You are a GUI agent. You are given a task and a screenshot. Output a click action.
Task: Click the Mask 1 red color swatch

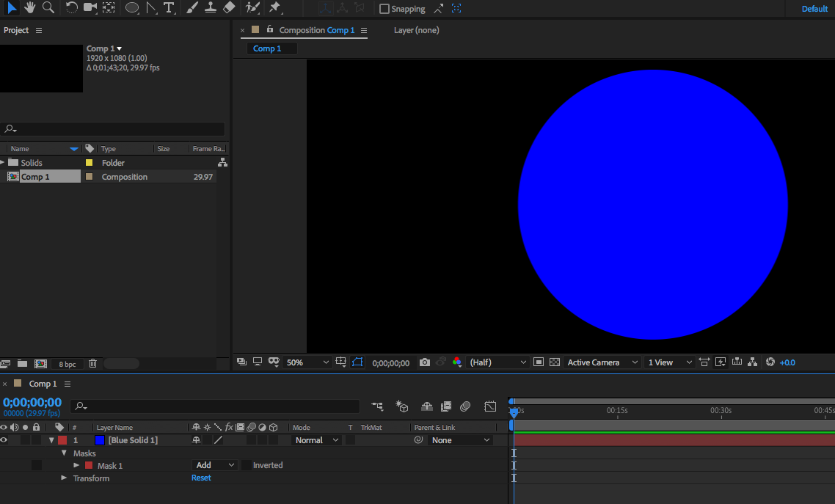point(89,466)
